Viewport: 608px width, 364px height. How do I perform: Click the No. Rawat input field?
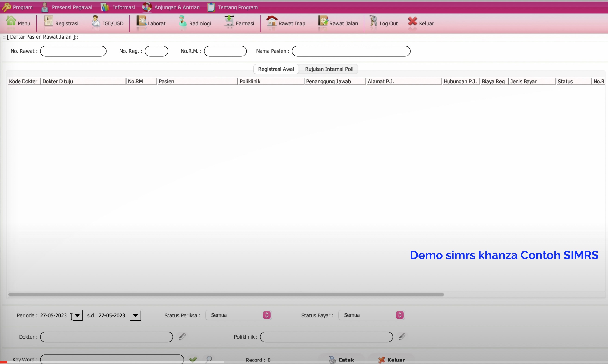pos(73,51)
